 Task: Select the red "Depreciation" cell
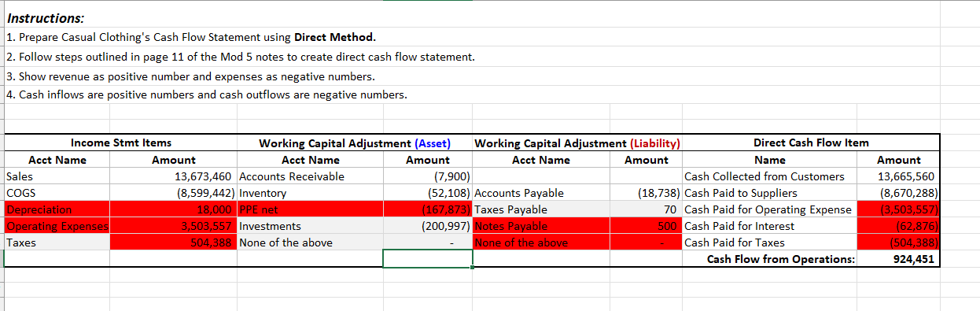coord(57,209)
